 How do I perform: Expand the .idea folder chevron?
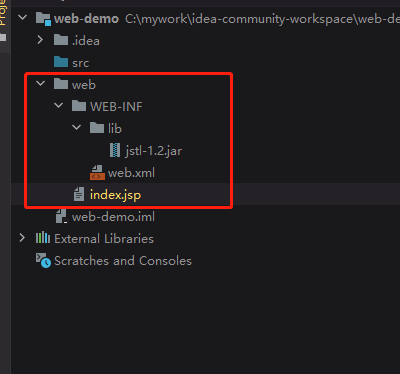click(40, 40)
